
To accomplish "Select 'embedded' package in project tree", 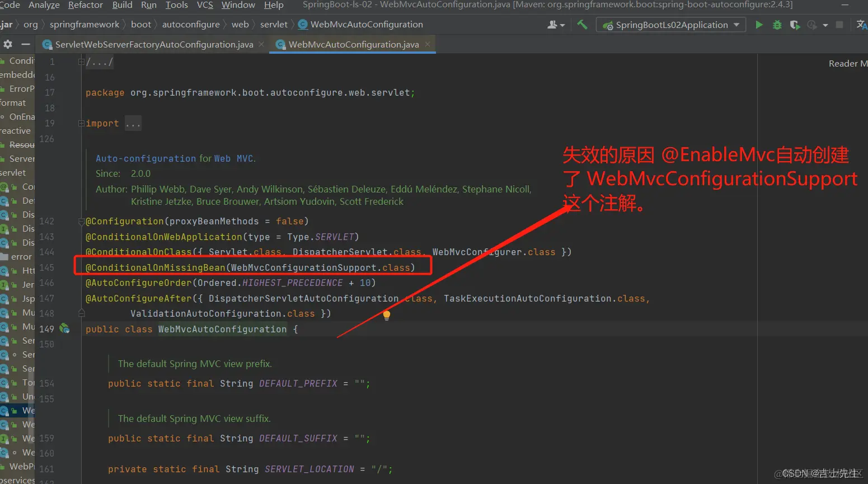I will point(17,74).
